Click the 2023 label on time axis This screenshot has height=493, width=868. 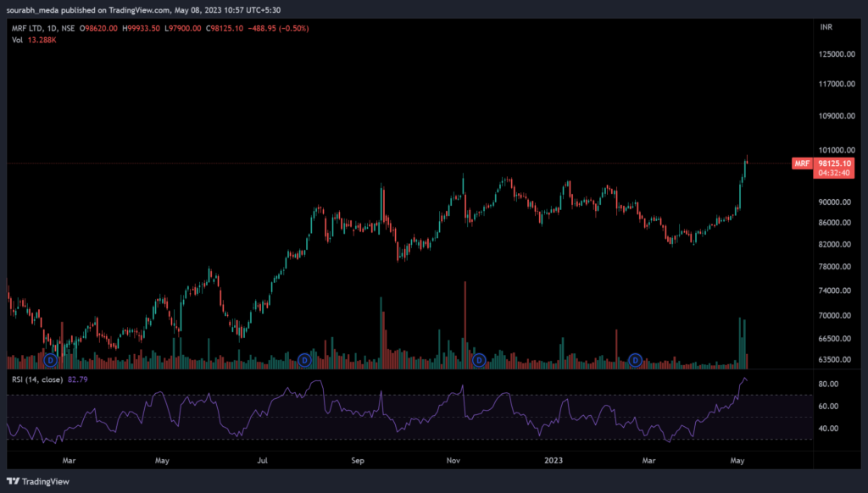(554, 460)
